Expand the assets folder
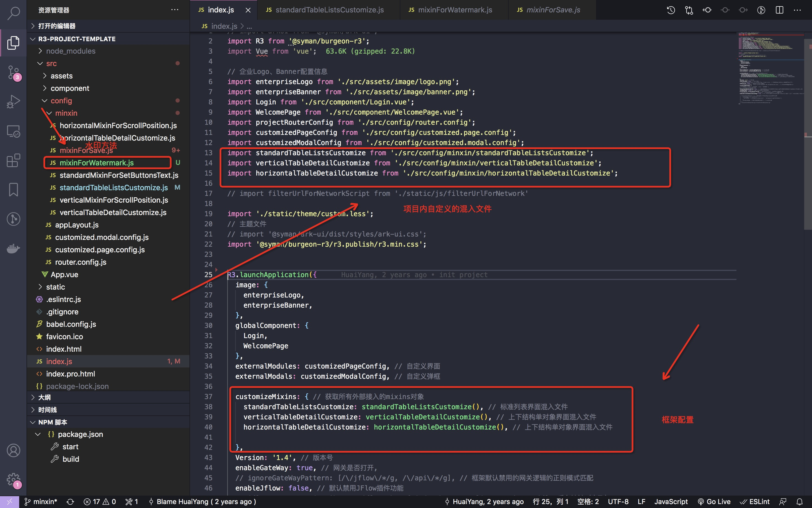 pos(108,76)
